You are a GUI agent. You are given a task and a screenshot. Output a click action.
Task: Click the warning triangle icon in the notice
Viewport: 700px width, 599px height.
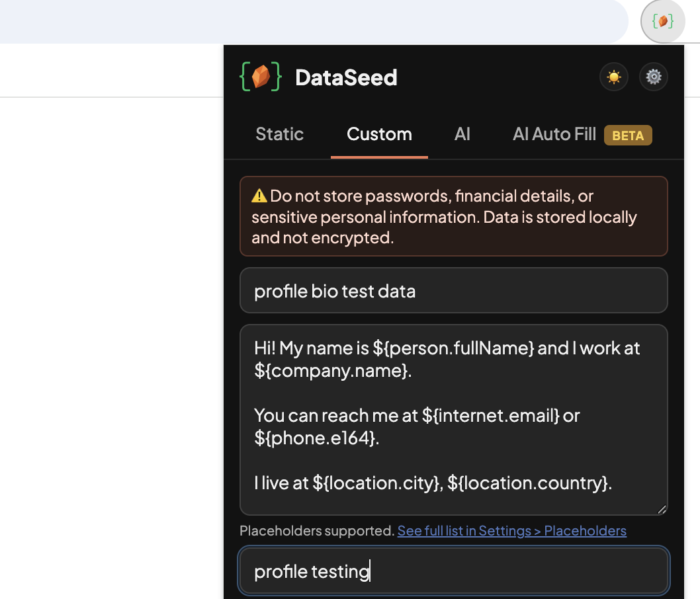tap(259, 196)
